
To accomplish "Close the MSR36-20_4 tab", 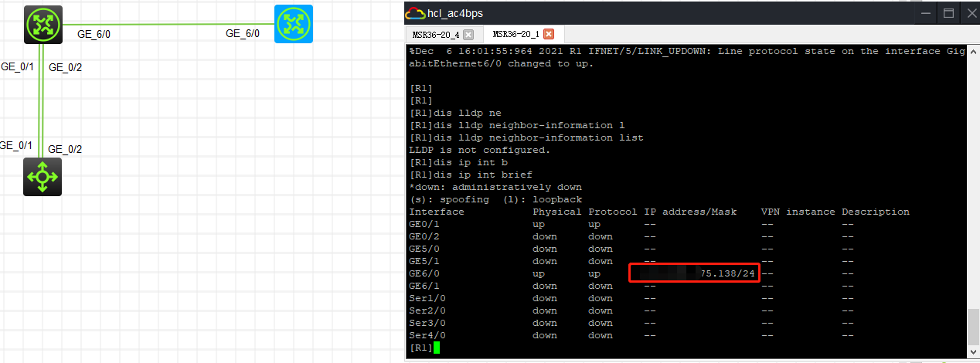I will click(468, 35).
